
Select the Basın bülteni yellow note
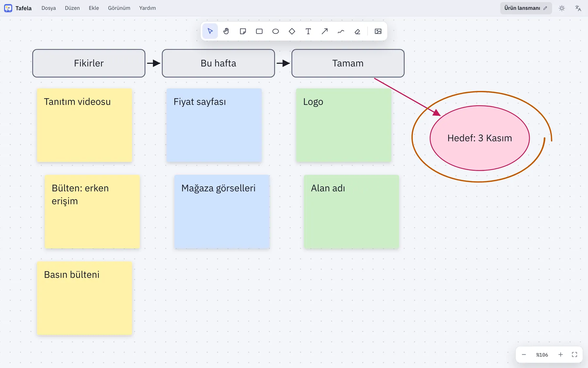(85, 298)
